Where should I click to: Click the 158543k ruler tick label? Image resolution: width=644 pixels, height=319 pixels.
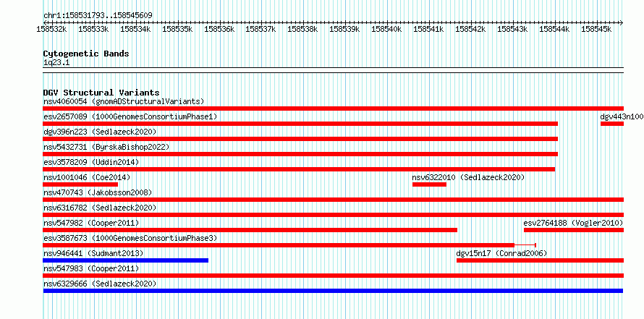tap(512, 29)
